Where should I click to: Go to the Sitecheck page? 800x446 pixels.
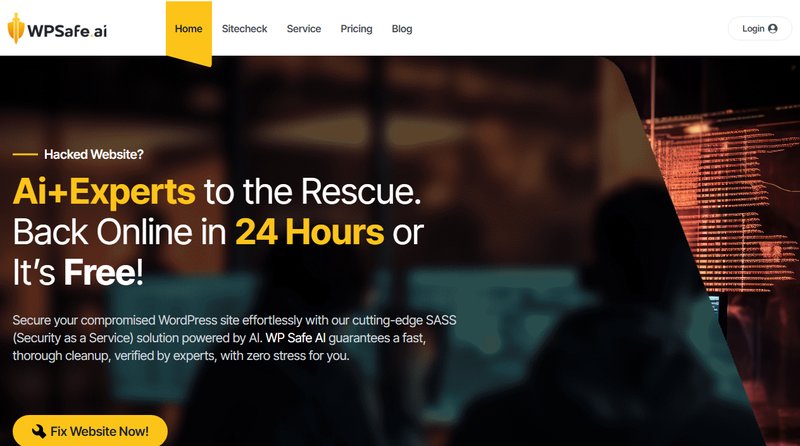pos(244,29)
